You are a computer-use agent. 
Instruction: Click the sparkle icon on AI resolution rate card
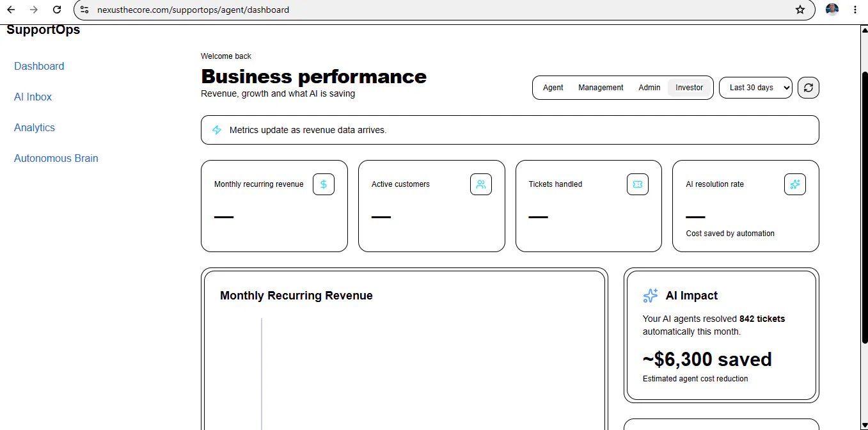(x=795, y=184)
